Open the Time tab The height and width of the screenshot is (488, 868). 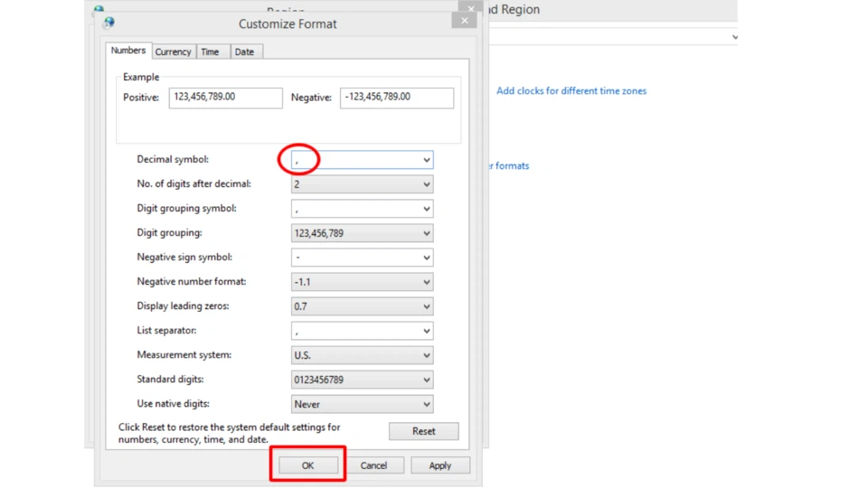click(210, 52)
